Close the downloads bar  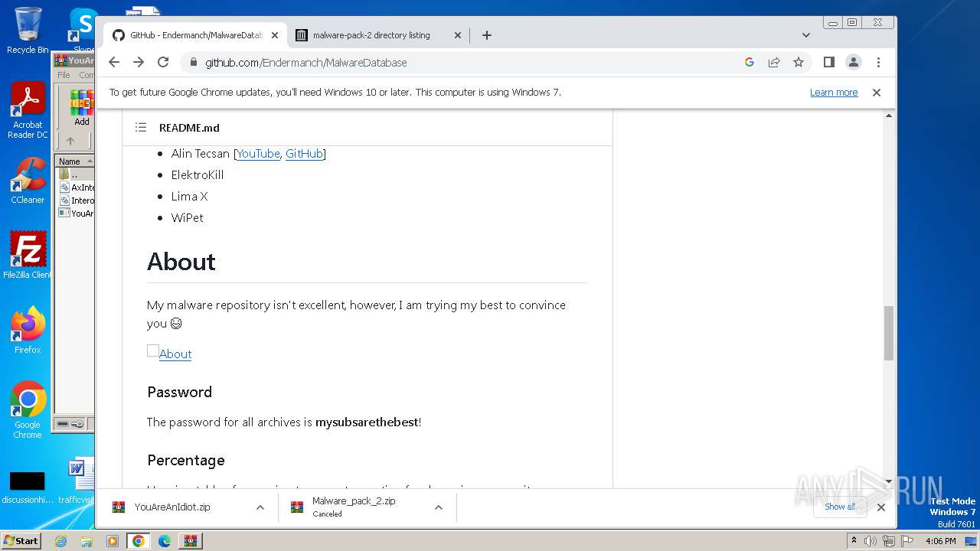[880, 507]
